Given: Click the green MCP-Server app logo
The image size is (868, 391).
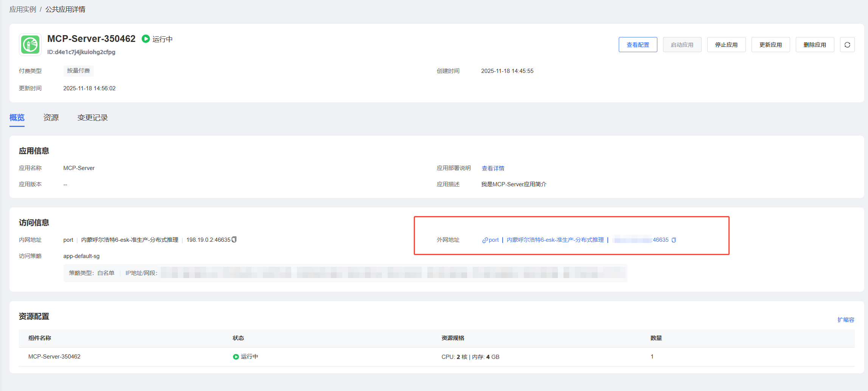Looking at the screenshot, I should pyautogui.click(x=30, y=45).
